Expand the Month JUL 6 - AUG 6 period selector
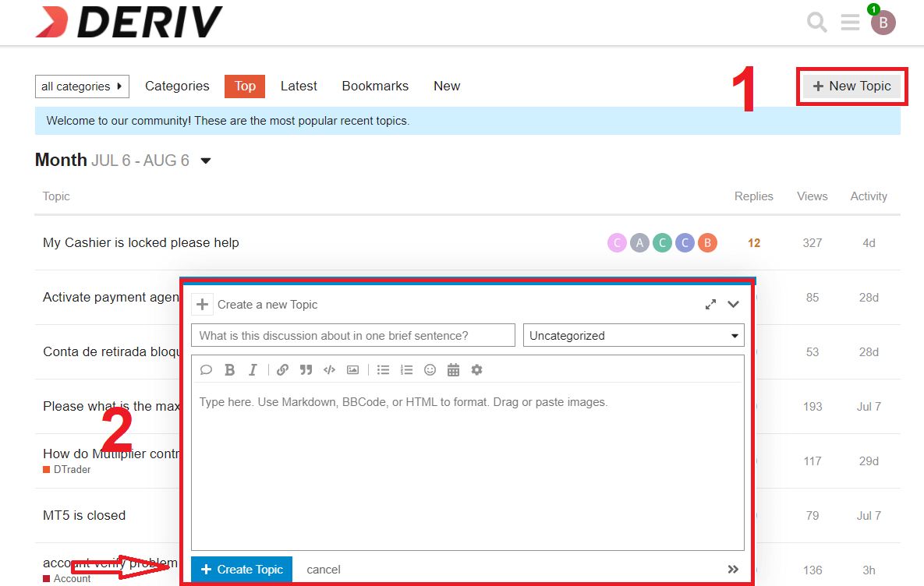924x586 pixels. pyautogui.click(x=204, y=160)
